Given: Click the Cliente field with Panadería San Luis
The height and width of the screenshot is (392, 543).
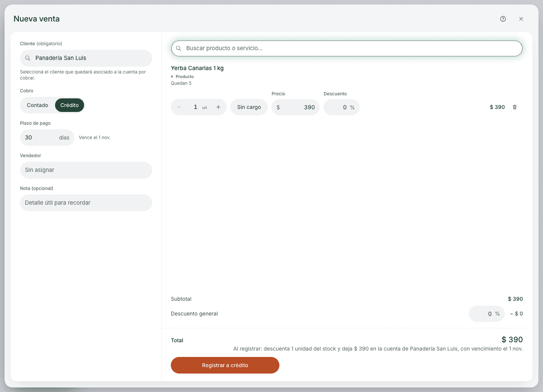Looking at the screenshot, I should pyautogui.click(x=86, y=58).
